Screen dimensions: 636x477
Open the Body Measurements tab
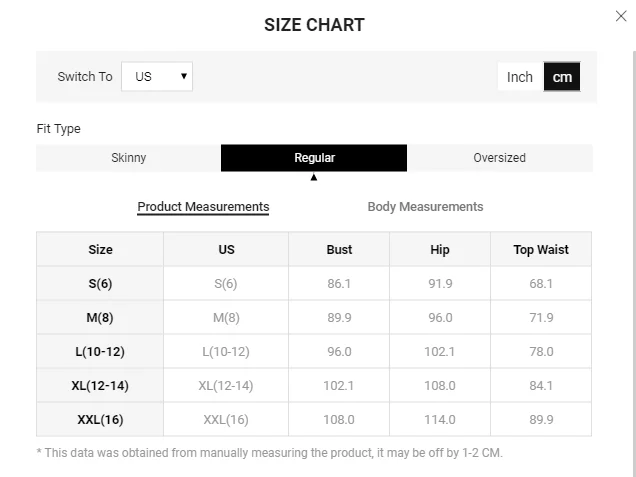(425, 207)
